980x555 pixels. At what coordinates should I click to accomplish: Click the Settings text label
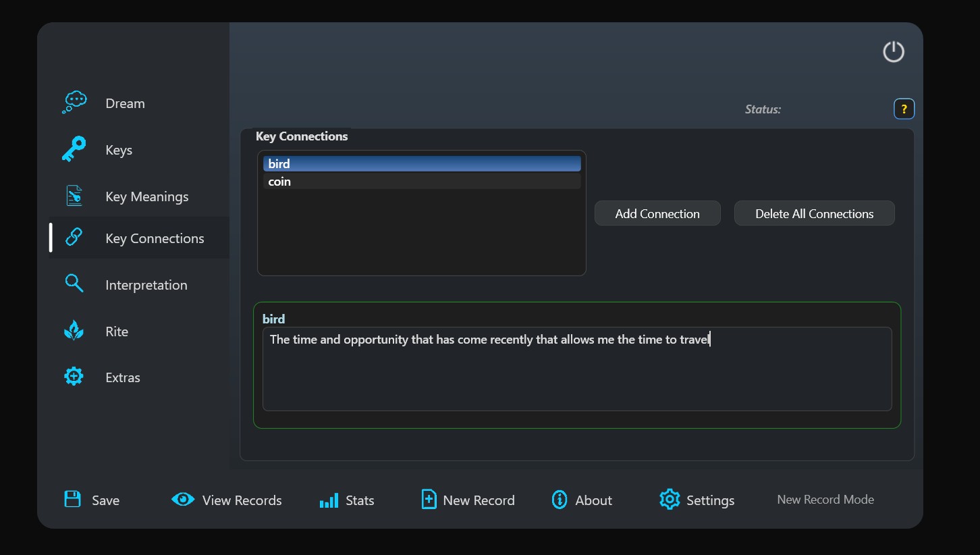coord(710,500)
